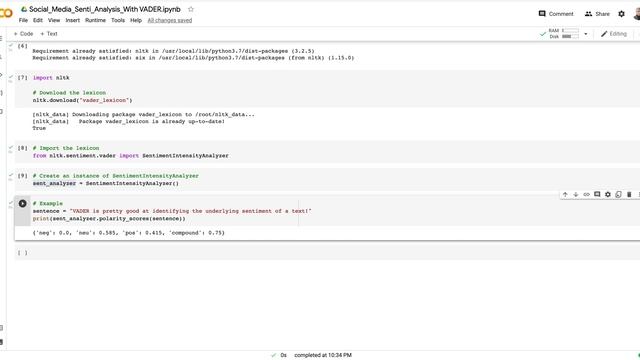Click the 'Requirement already satisfied: nltk' output line
Screen dimensions: 640x360
(x=173, y=51)
